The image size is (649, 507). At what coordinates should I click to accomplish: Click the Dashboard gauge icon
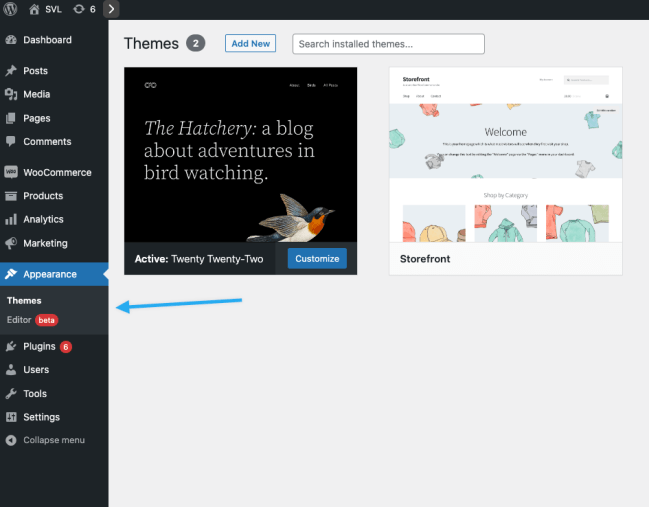tap(11, 40)
